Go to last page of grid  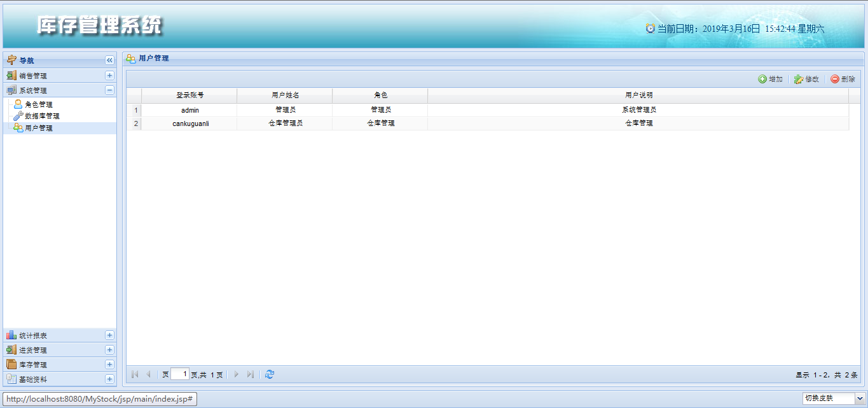(251, 374)
